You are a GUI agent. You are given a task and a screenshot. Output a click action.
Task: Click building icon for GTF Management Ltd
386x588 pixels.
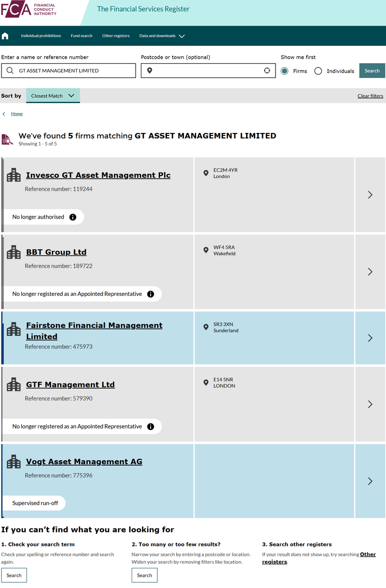point(14,385)
